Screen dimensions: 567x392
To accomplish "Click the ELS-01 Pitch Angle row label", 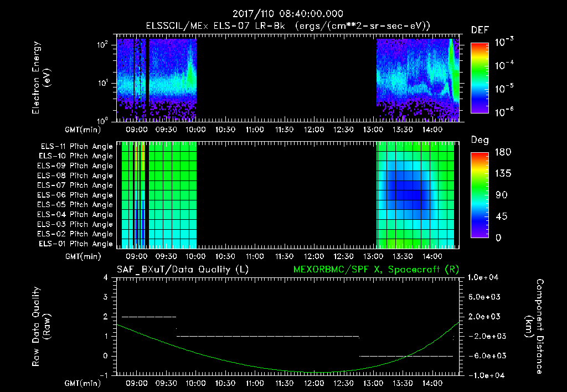I will tap(76, 244).
